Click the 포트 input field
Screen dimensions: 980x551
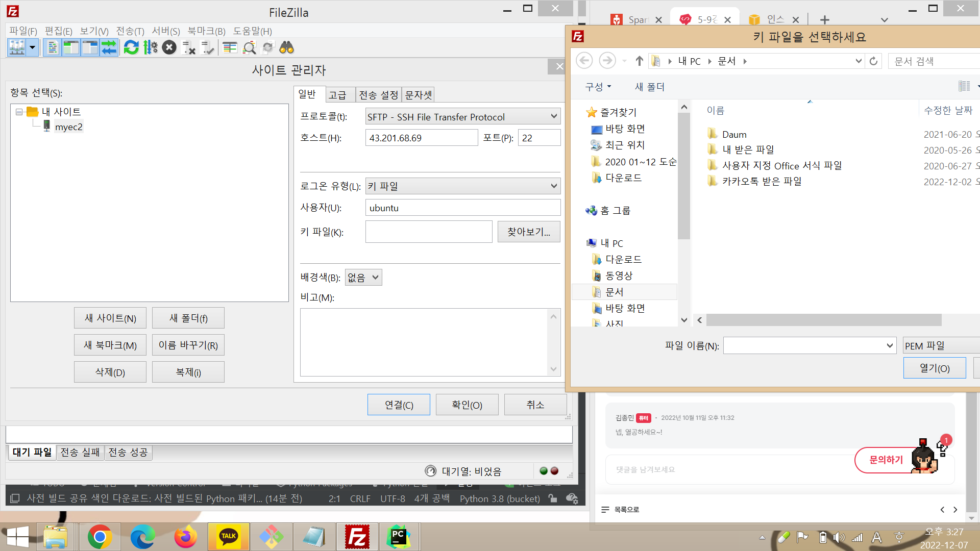pyautogui.click(x=539, y=138)
